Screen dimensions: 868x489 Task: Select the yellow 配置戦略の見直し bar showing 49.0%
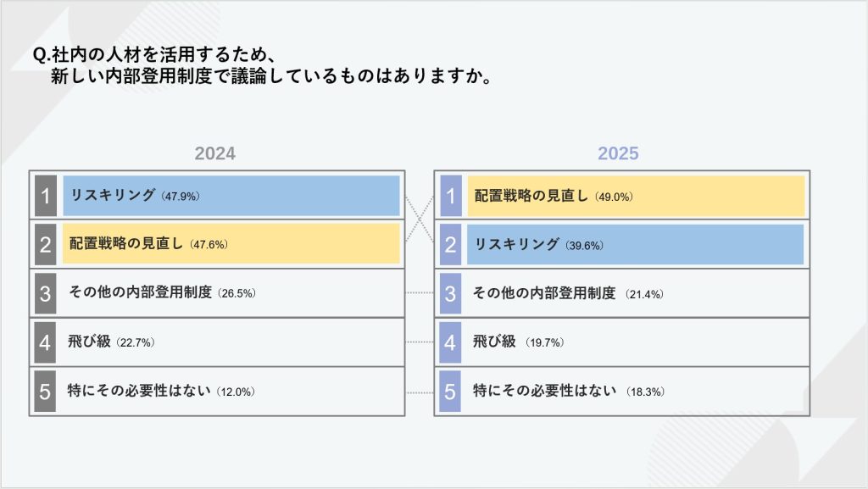click(x=635, y=196)
